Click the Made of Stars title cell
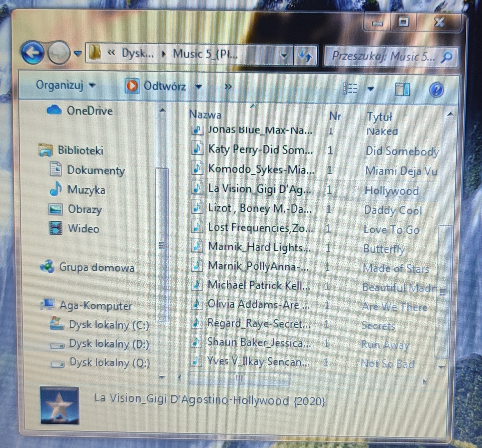The image size is (482, 448). (x=396, y=269)
